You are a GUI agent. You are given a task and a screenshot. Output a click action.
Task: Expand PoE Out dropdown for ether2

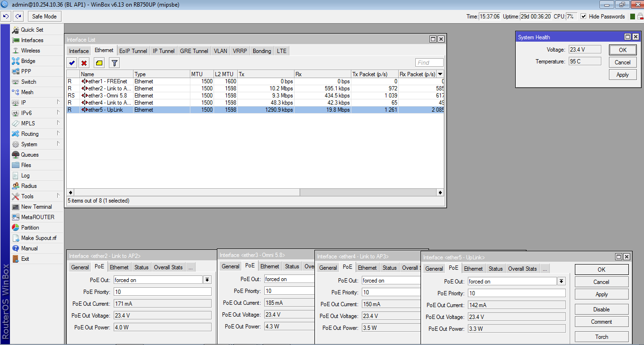(x=207, y=280)
